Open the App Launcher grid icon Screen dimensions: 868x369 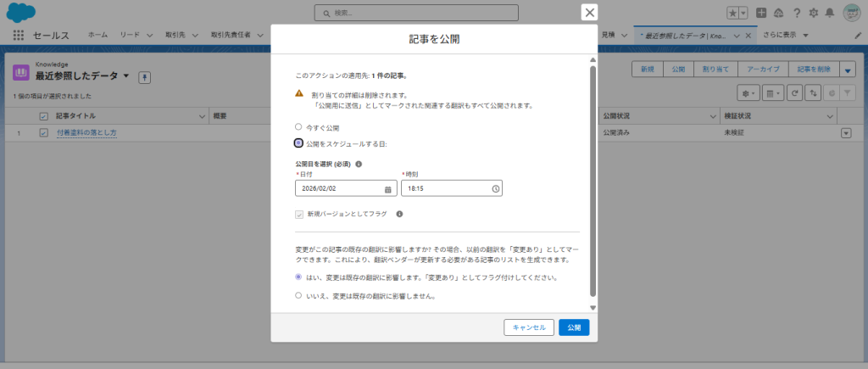(19, 35)
